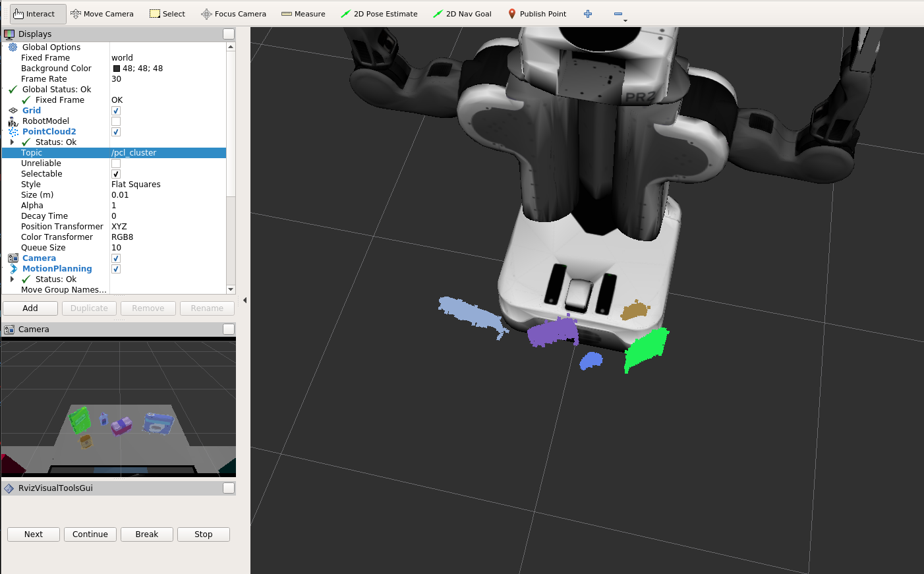This screenshot has width=924, height=574.
Task: Toggle the PointCloud2 display checkbox
Action: point(116,132)
